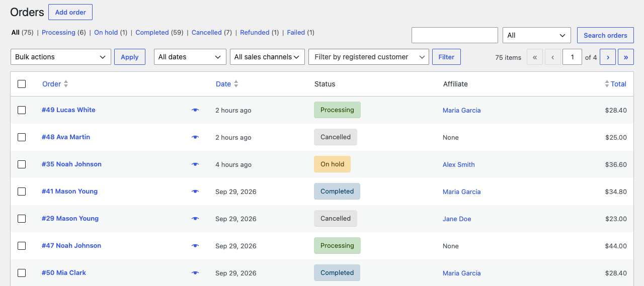Select checkbox for order #50 Mia Clark
644x286 pixels.
22,273
